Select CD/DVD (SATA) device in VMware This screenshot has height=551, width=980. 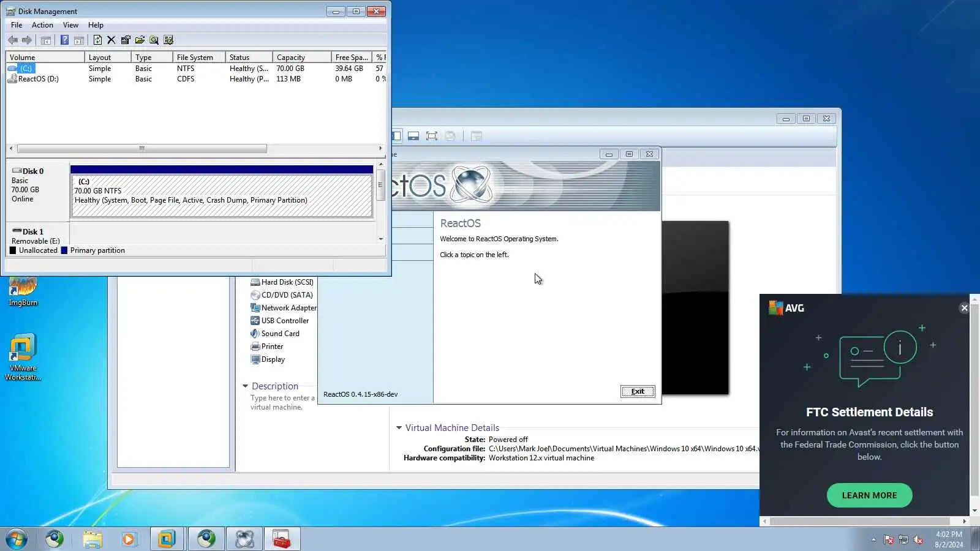tap(282, 295)
